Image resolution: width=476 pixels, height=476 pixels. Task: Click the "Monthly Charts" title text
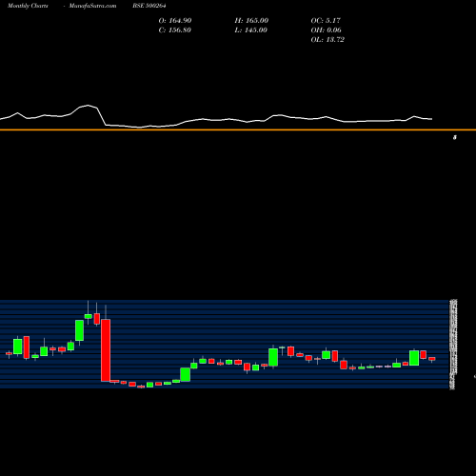[28, 6]
